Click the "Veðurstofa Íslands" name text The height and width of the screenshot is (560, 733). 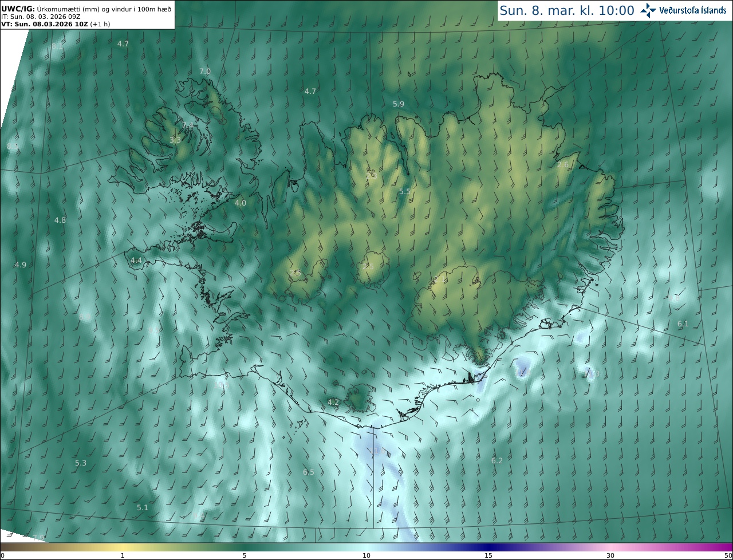tap(693, 10)
